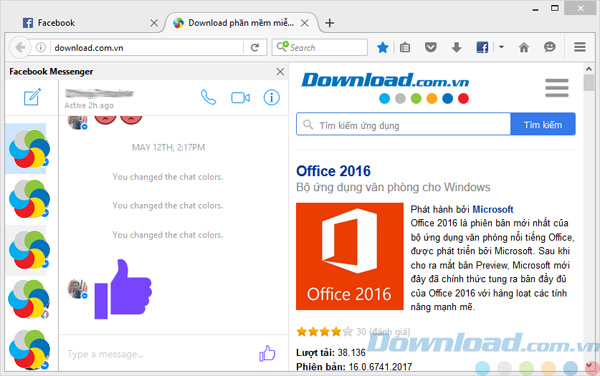
Task: Click the download.com.vn address bar
Action: [x=147, y=47]
